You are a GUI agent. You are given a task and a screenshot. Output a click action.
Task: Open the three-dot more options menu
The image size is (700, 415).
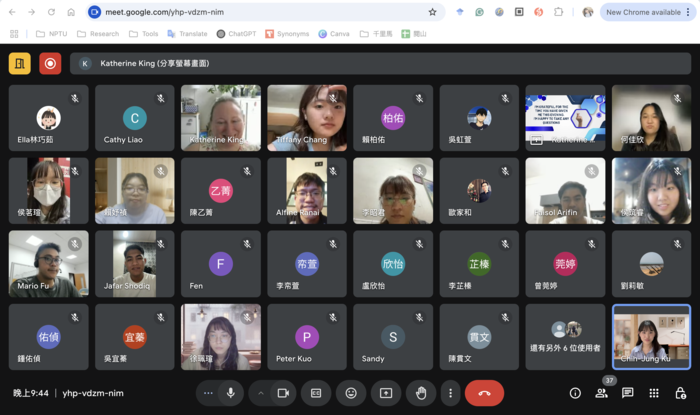click(450, 393)
